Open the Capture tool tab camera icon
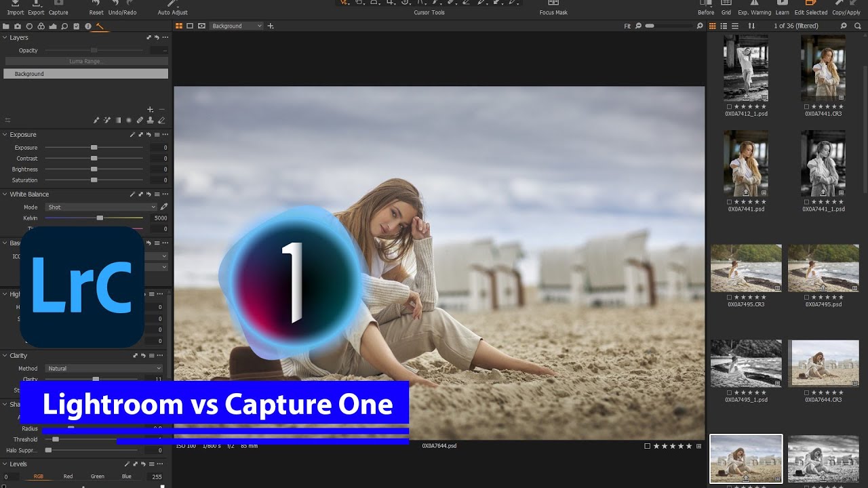Viewport: 868px width, 488px height. pyautogui.click(x=18, y=26)
